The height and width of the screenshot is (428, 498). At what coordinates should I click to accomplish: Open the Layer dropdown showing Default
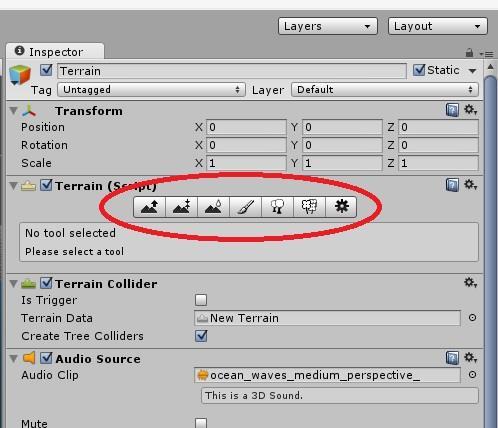(x=385, y=90)
